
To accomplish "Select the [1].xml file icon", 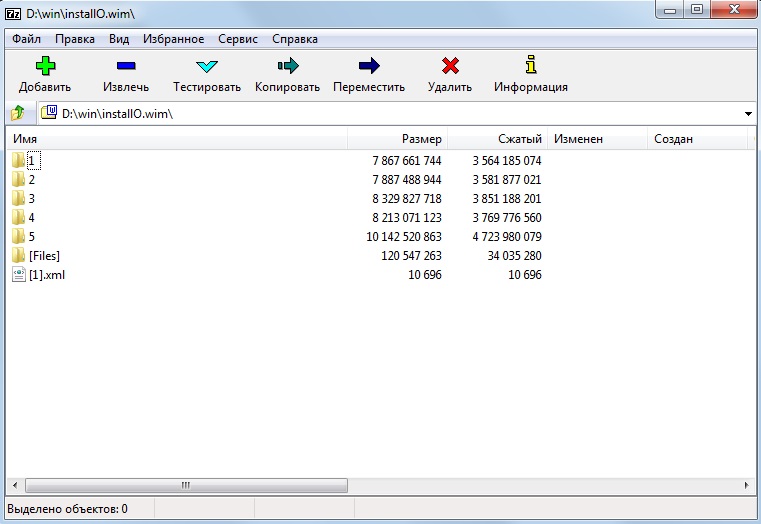I will tap(19, 275).
